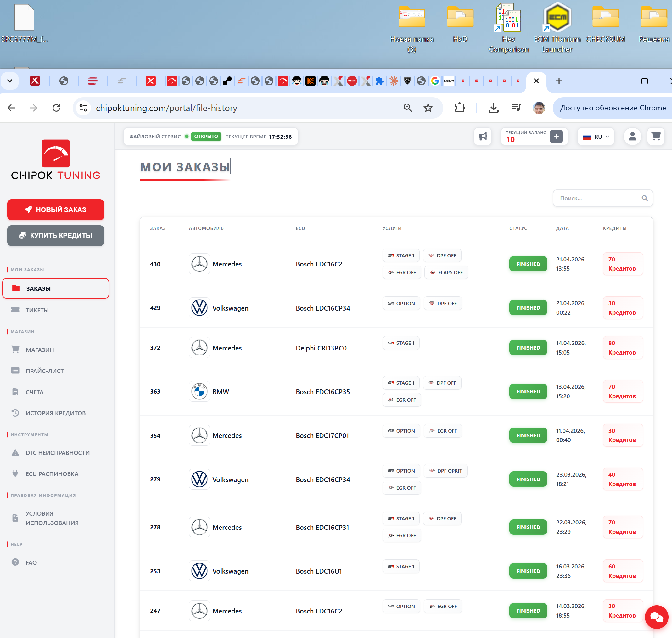This screenshot has height=638, width=672.
Task: Click the search magnifier in Поиск field
Action: pos(644,198)
